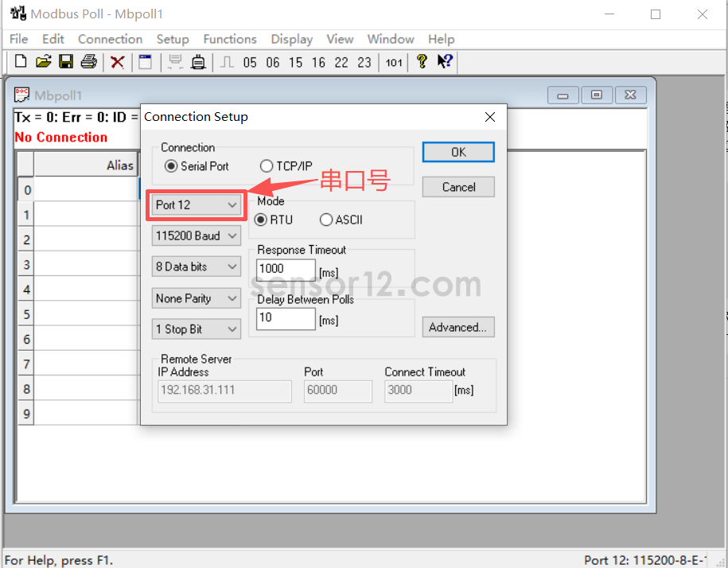Select function 16 Write Multiple Registers
This screenshot has width=728, height=568.
318,61
